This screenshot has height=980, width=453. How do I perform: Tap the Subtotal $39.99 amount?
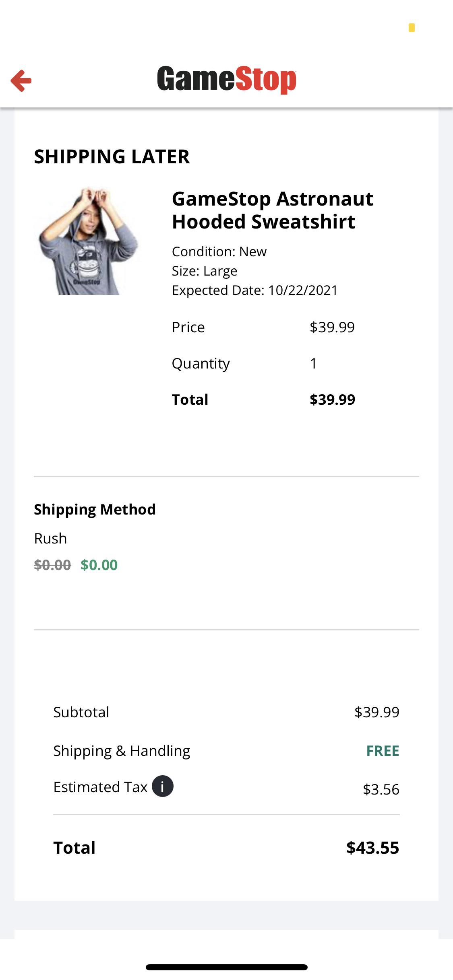coord(376,712)
